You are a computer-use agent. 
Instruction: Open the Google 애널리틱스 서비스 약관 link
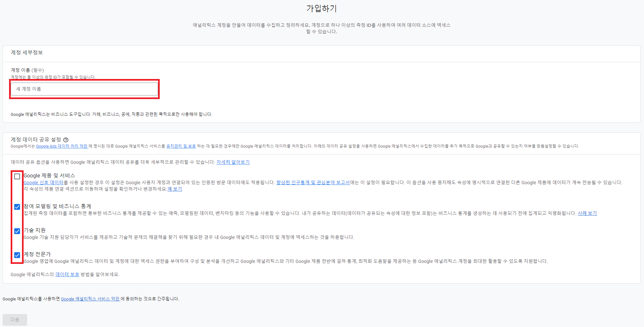click(90, 299)
